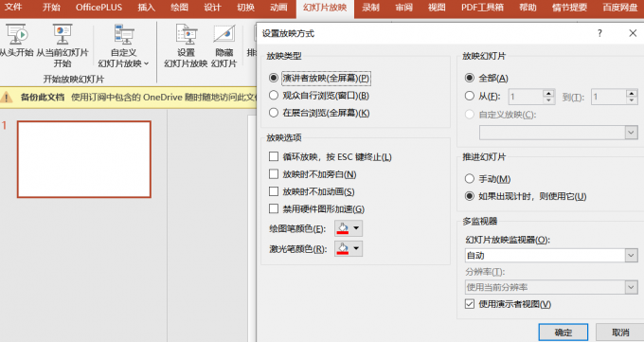Switch to the 绘图 ribbon tab
The width and height of the screenshot is (644, 342).
click(180, 8)
